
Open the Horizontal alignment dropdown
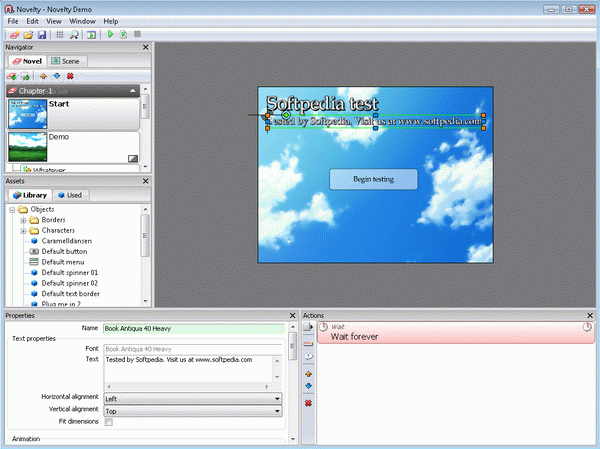193,399
